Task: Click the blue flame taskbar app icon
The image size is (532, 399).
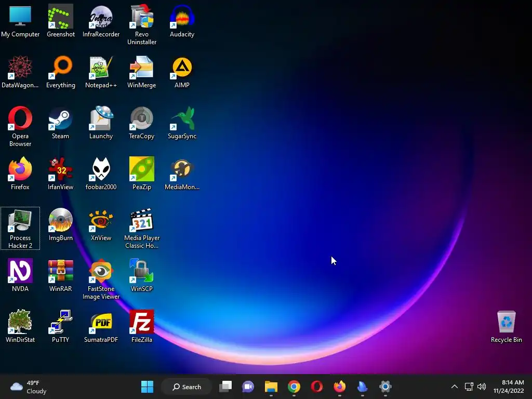Action: click(362, 387)
